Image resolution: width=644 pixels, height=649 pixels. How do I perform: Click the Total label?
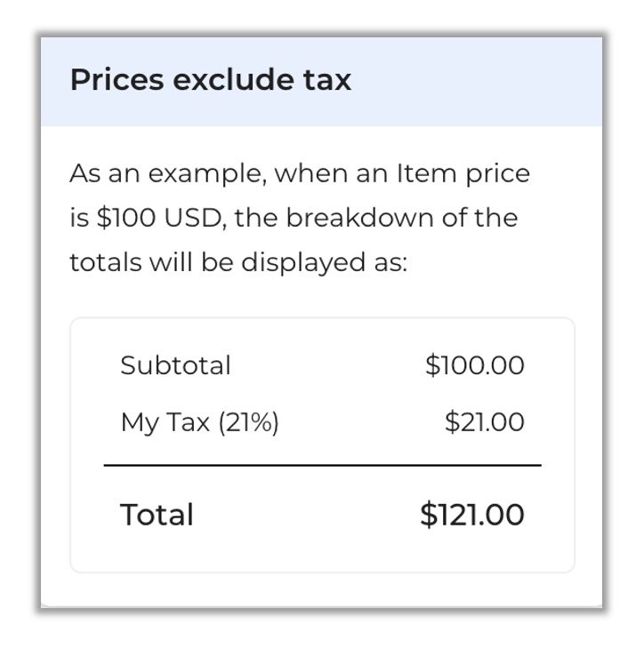click(x=157, y=515)
